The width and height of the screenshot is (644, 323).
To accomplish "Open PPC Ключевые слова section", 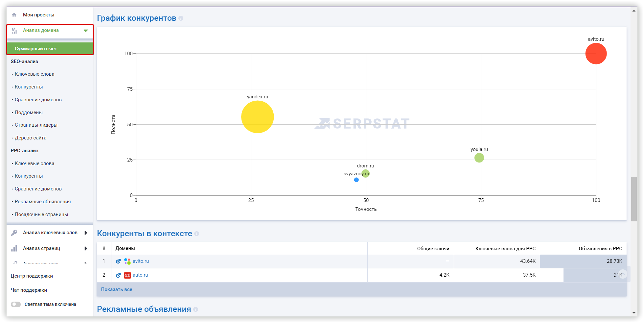I will tap(34, 163).
